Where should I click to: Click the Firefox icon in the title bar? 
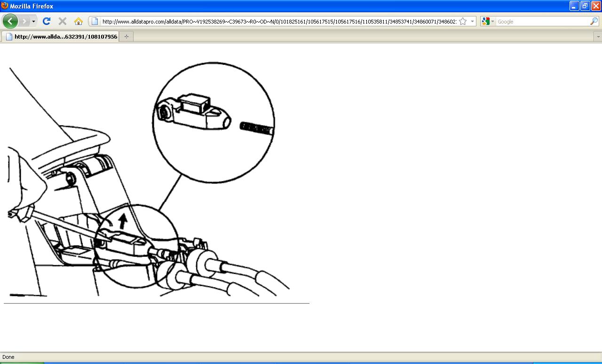(x=5, y=6)
